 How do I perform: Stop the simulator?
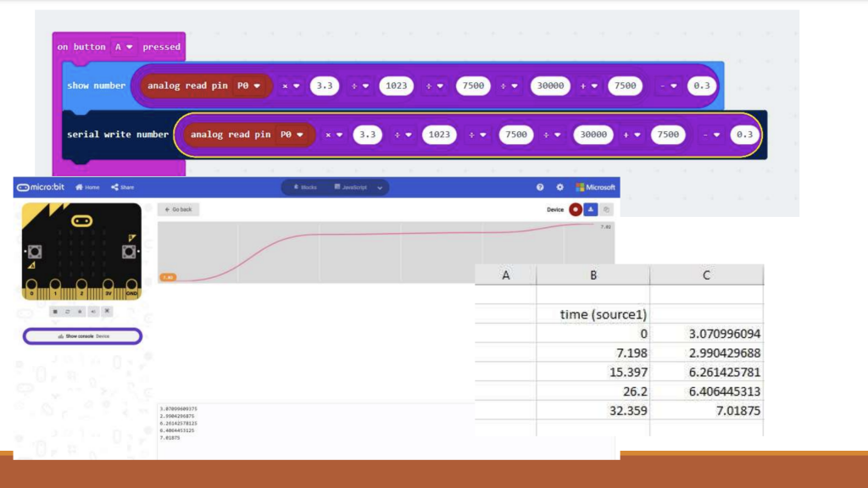pos(55,312)
